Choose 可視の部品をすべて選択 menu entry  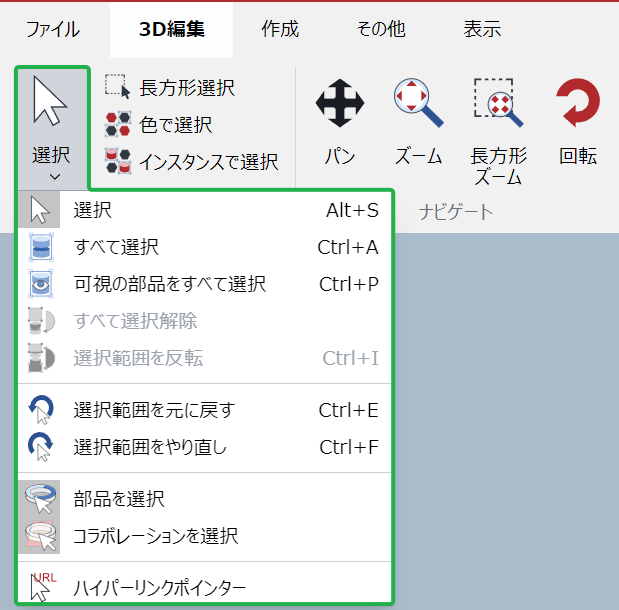pyautogui.click(x=204, y=284)
